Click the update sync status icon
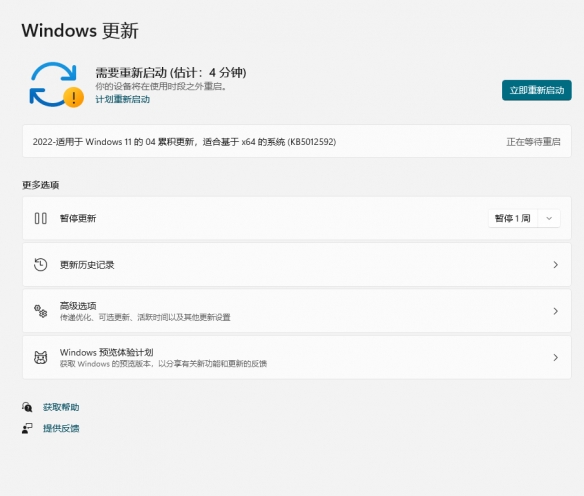The image size is (584, 496). [56, 85]
